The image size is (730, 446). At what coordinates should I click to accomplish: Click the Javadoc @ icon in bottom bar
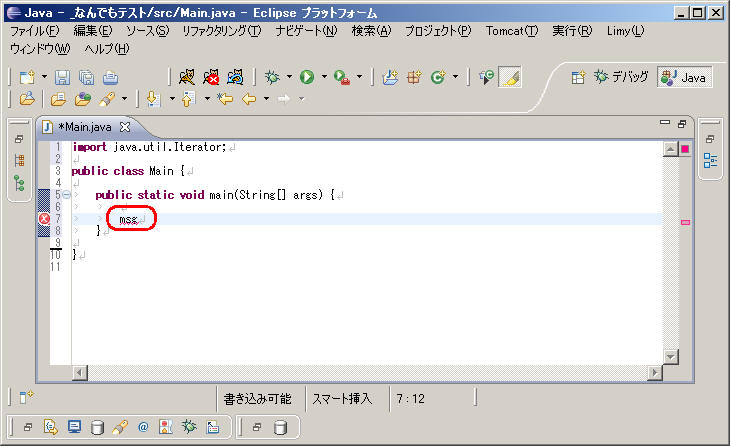pyautogui.click(x=143, y=427)
